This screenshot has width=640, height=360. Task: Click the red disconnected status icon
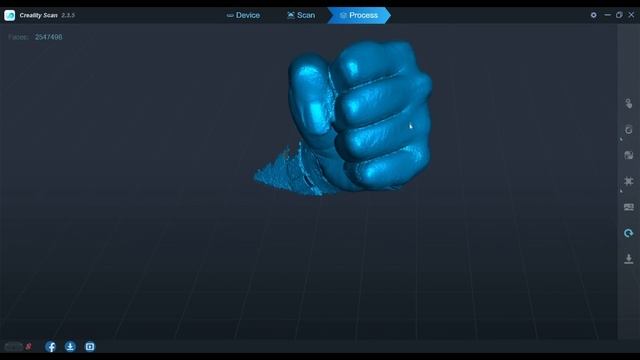[x=28, y=347]
